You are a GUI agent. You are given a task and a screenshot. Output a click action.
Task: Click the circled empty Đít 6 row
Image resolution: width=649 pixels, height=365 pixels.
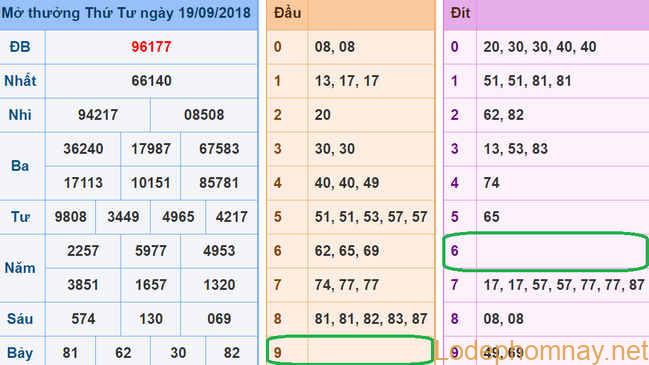tap(546, 251)
